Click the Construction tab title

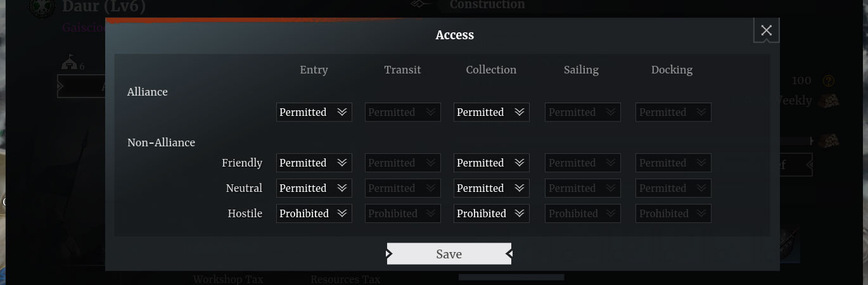tap(487, 5)
